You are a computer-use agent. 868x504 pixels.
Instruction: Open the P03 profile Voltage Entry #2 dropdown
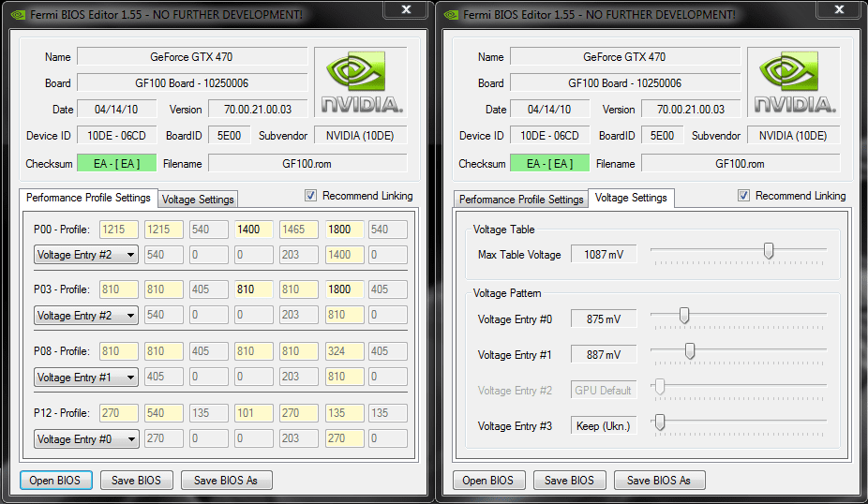[x=86, y=316]
